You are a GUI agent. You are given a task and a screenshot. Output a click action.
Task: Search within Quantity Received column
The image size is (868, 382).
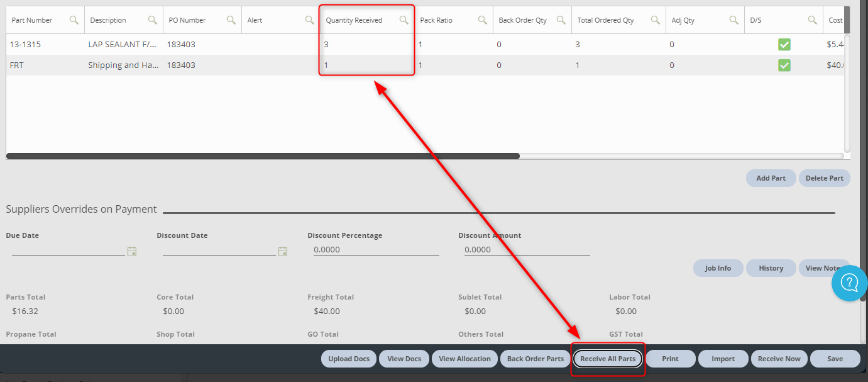pos(404,20)
